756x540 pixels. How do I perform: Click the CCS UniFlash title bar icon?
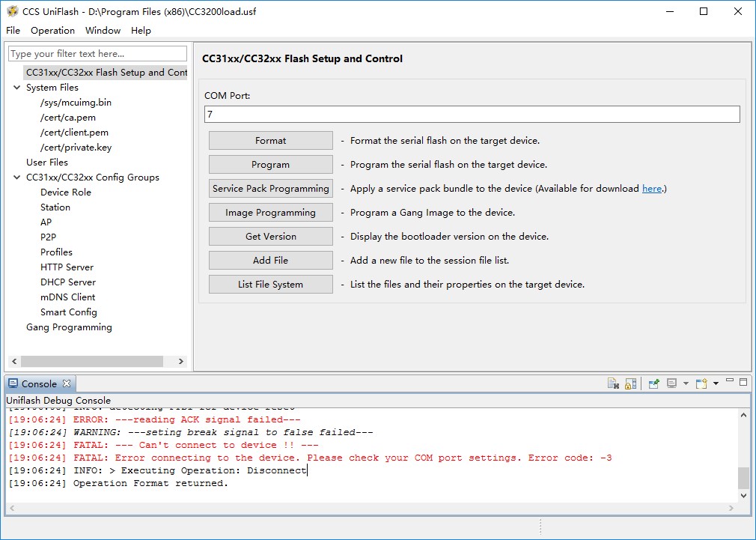(x=13, y=11)
